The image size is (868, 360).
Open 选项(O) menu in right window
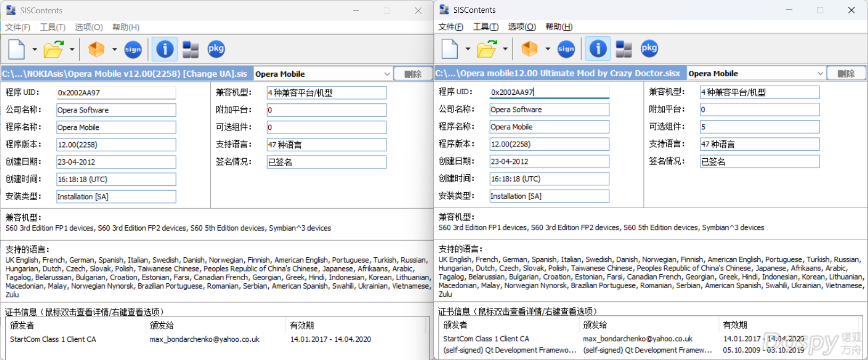pos(522,27)
